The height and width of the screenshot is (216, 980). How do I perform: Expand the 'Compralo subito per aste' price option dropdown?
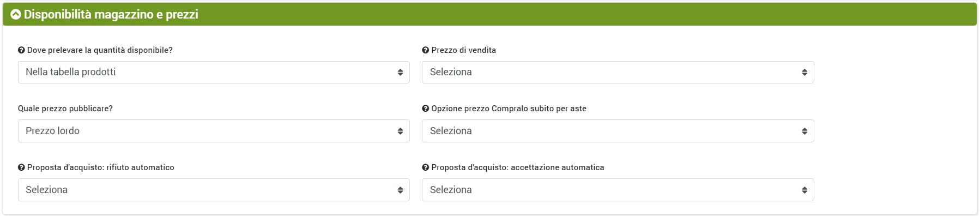618,131
